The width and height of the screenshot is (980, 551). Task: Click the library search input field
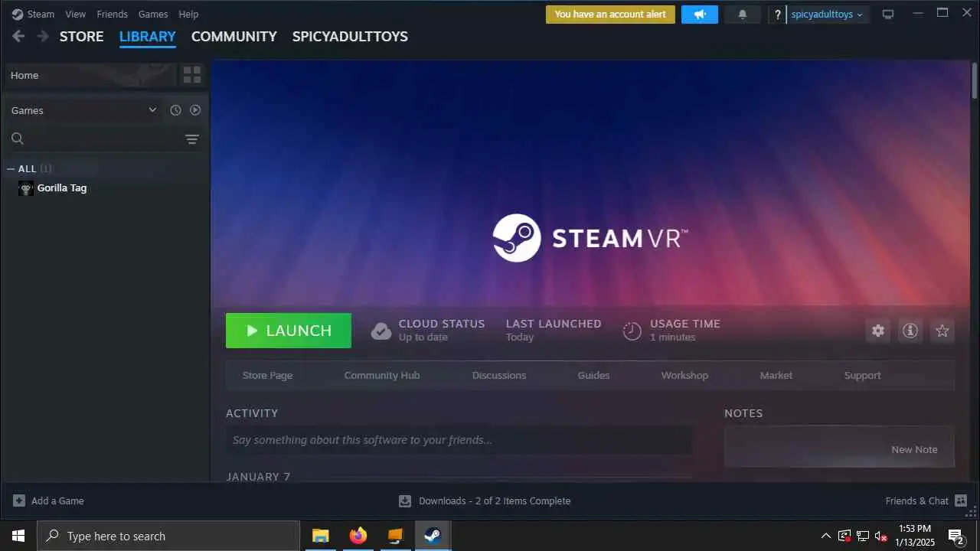[x=105, y=139]
